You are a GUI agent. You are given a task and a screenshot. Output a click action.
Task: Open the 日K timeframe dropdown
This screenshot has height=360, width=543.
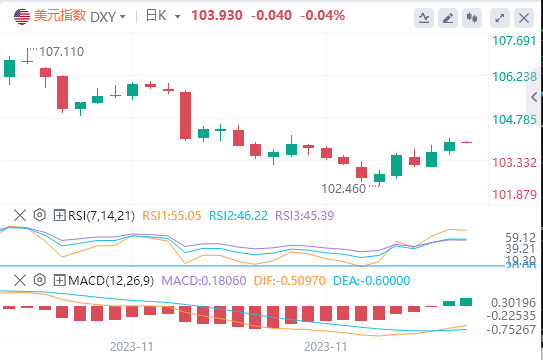click(163, 16)
